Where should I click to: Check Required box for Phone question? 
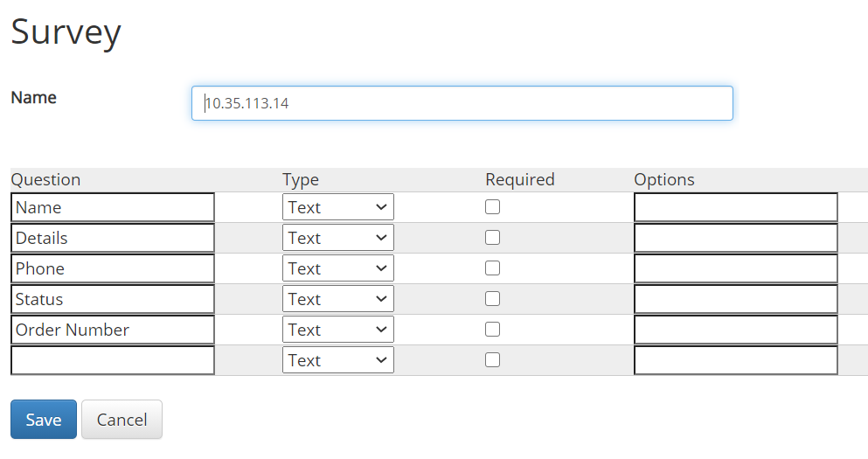click(x=492, y=268)
